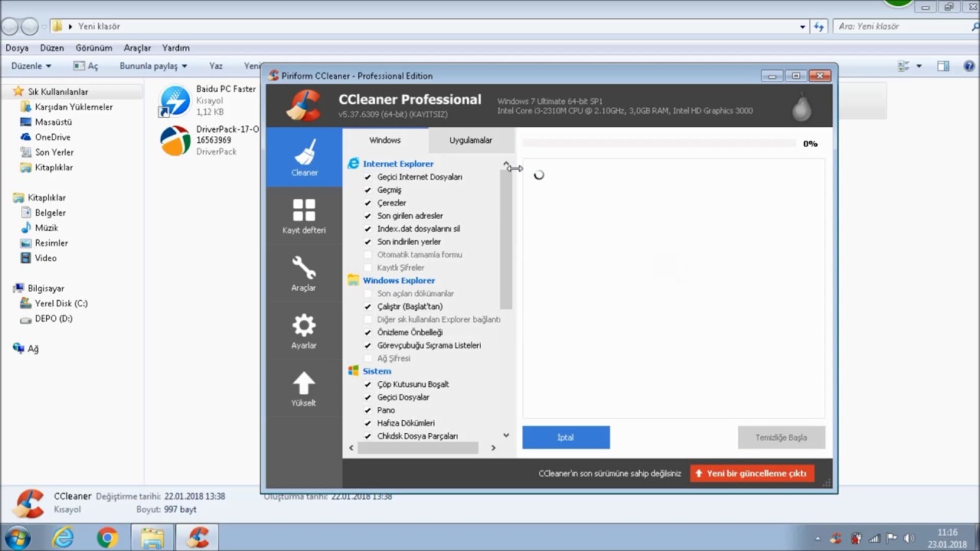Select the DriverPack file icon

click(x=175, y=141)
